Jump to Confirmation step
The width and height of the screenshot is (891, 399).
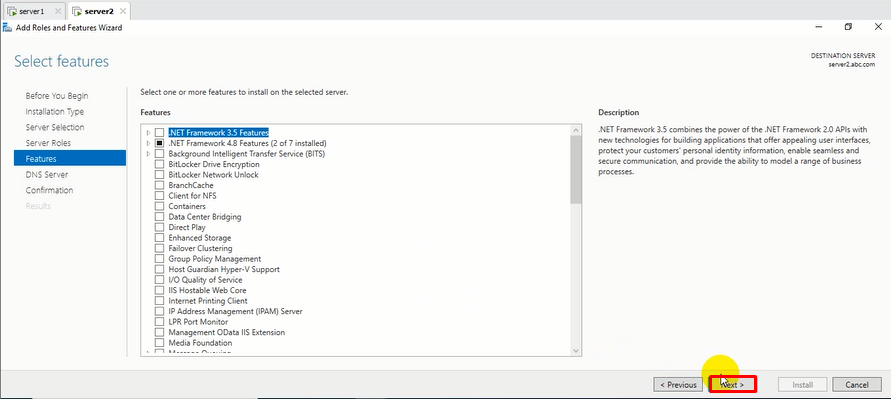(49, 190)
